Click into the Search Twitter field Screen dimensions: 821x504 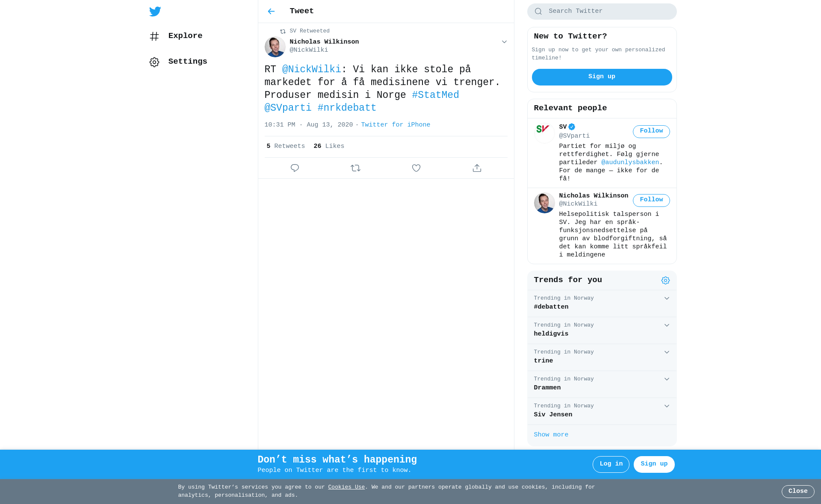pos(602,12)
